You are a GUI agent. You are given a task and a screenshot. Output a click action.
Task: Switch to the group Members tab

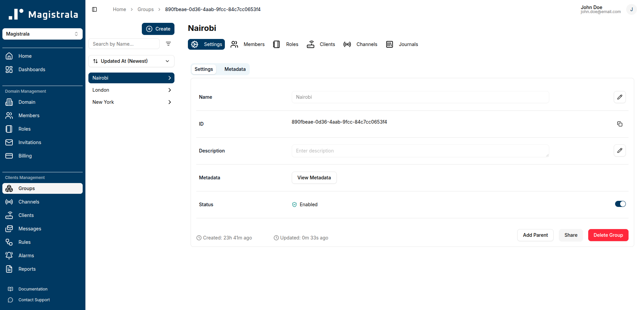tap(248, 44)
